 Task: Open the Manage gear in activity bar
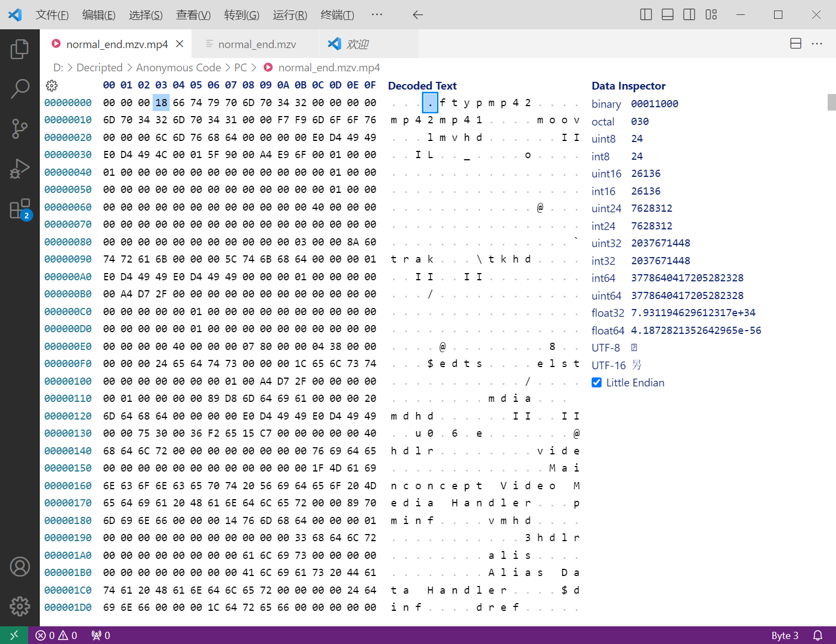[20, 606]
